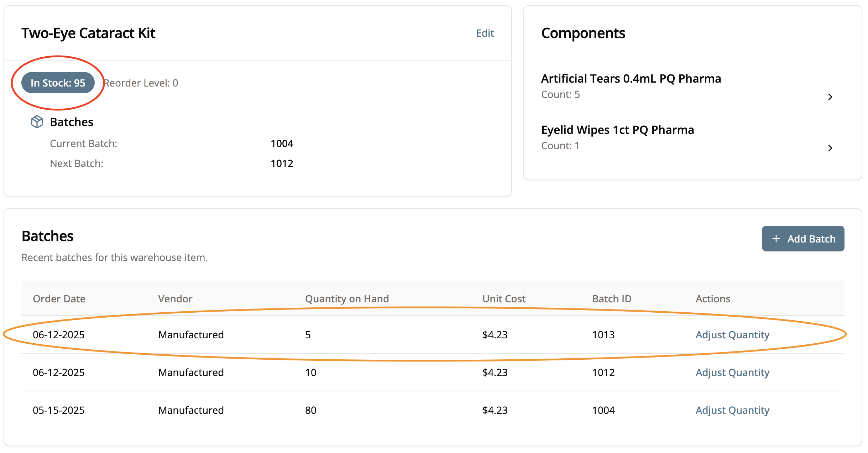Adjust Quantity for batch 1013
Screen dimensions: 868x453
pos(732,335)
